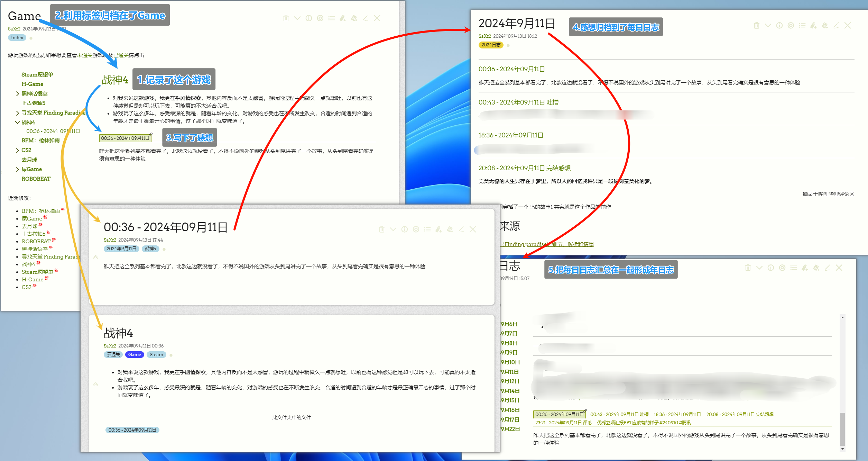868x461 pixels.
Task: Expand the CS2 tree item
Action: (17, 150)
